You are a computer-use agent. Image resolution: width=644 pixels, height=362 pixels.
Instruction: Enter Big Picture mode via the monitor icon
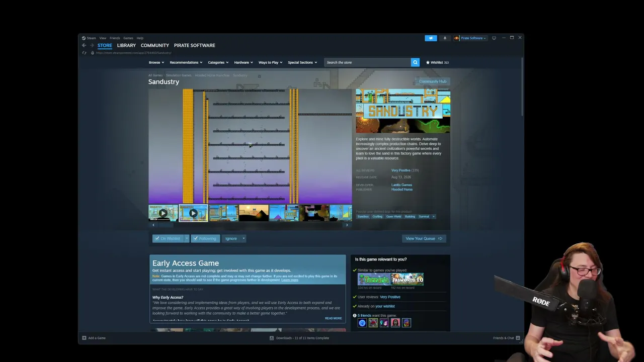coord(494,38)
